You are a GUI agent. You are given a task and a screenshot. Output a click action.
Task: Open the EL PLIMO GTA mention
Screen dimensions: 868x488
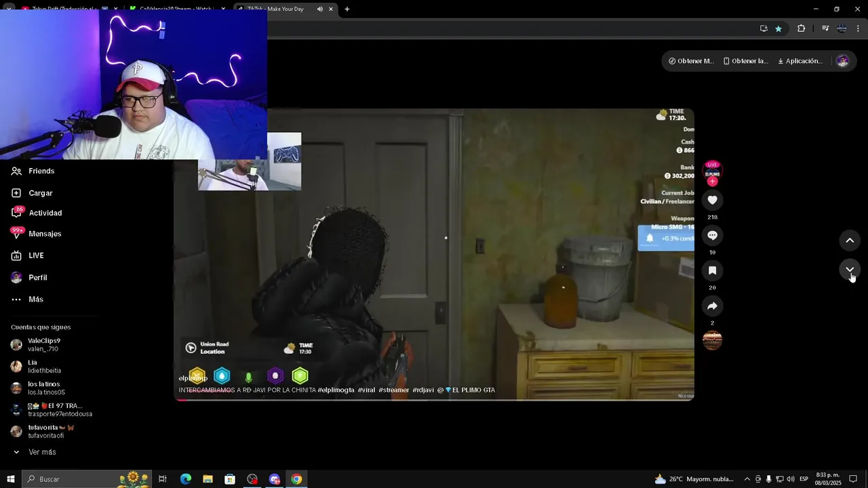coord(466,390)
